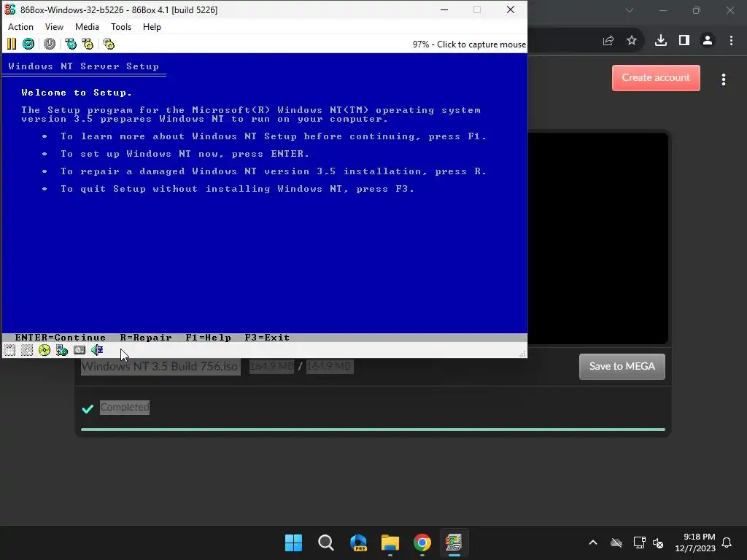
Task: Click the network tray icon in the taskbar
Action: click(x=639, y=542)
